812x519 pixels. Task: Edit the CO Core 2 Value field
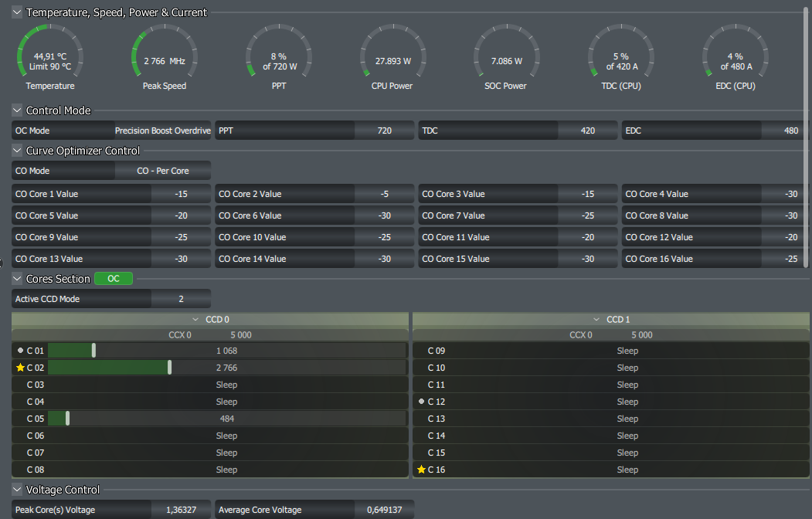coord(384,194)
